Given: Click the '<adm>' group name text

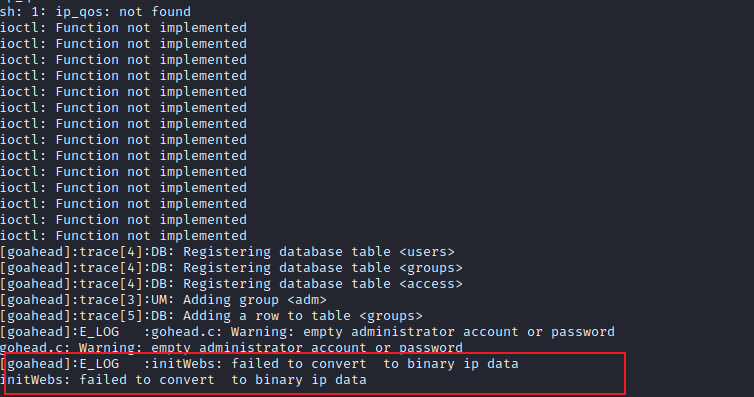Looking at the screenshot, I should click(x=307, y=300).
